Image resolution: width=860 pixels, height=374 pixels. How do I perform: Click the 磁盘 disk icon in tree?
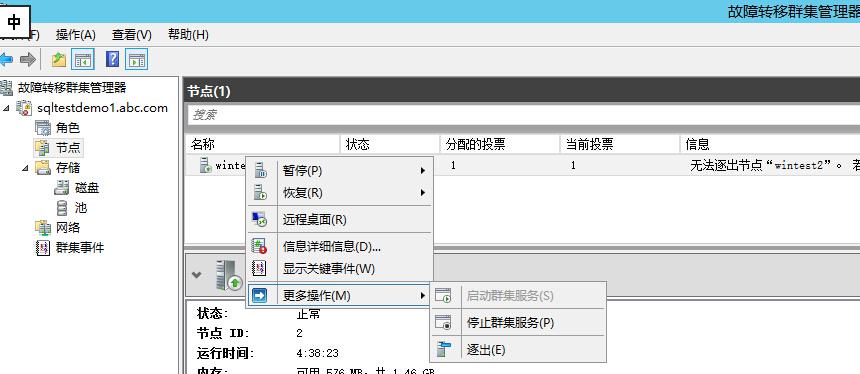[61, 188]
